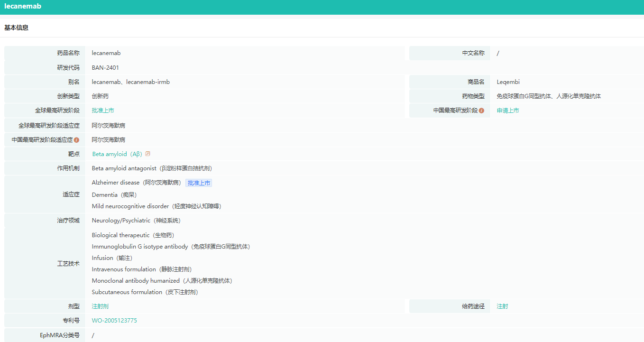
Task: Click info icon beside 中国最高研发阶段适应症 label
Action: pyautogui.click(x=76, y=140)
